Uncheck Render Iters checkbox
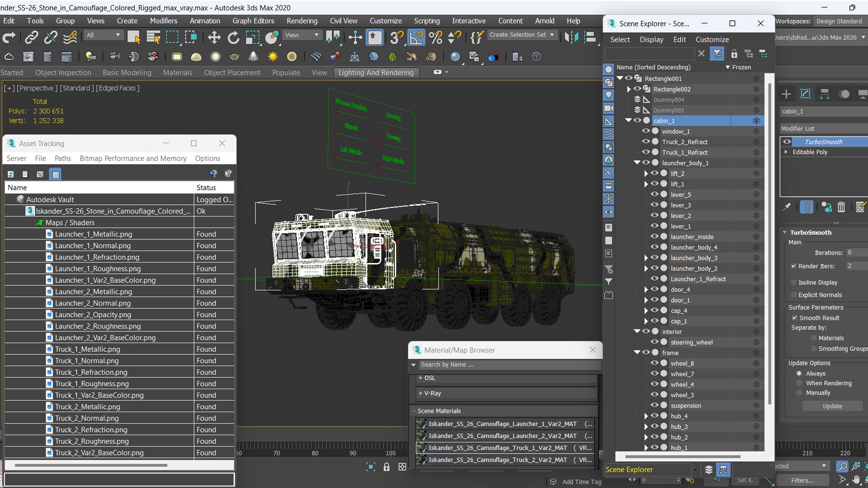This screenshot has height=488, width=868. [793, 266]
